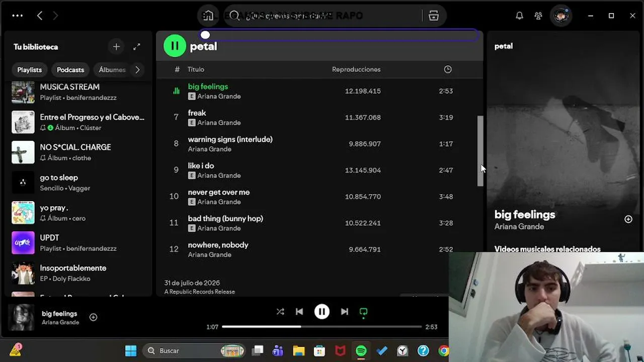Go back with the left arrow
Viewport: 644px width, 362px height.
tap(40, 16)
